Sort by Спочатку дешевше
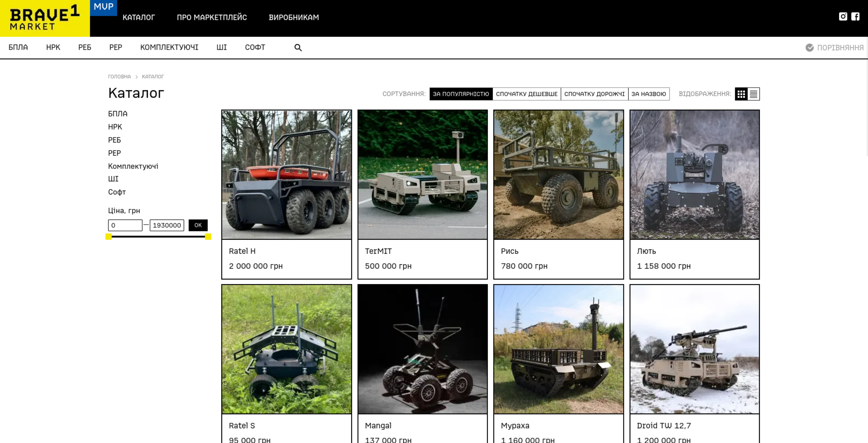The height and width of the screenshot is (443, 868). tap(526, 94)
